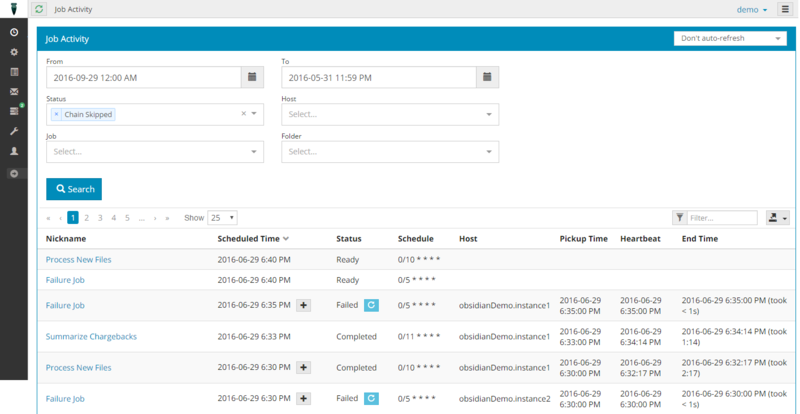Go to the previous results page
Screen dimensions: 800x414
[60, 218]
